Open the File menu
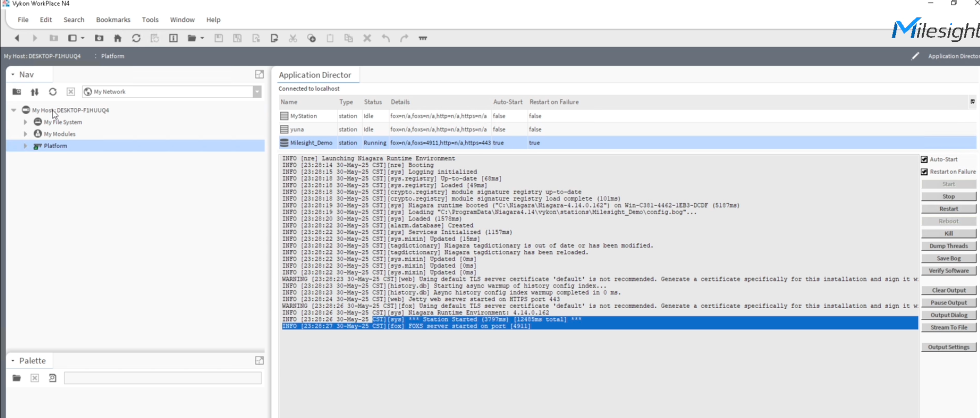Viewport: 980px width, 418px height. tap(23, 19)
